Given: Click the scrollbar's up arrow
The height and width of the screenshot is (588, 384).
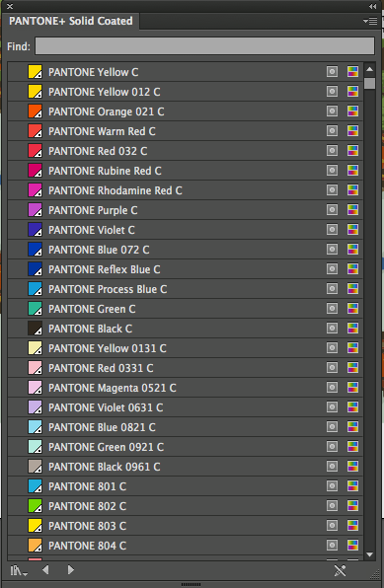Looking at the screenshot, I should click(370, 69).
